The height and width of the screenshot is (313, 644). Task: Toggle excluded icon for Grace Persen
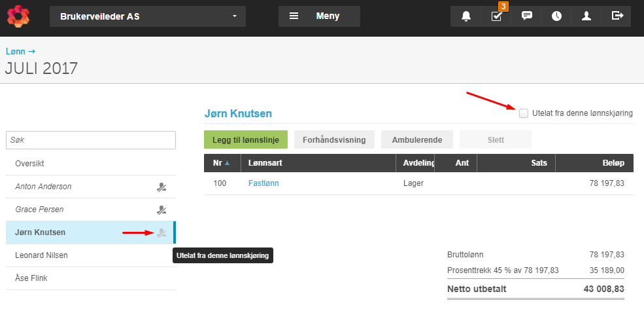pyautogui.click(x=161, y=210)
